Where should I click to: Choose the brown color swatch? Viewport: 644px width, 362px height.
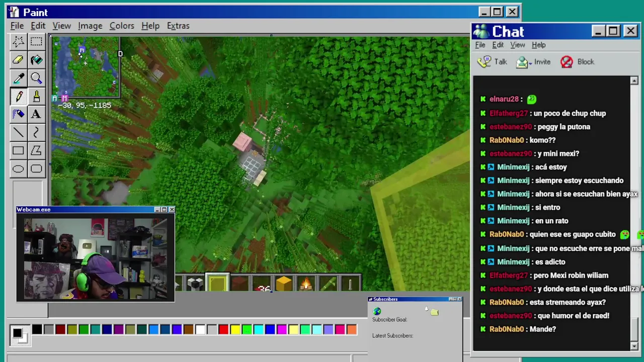click(189, 330)
